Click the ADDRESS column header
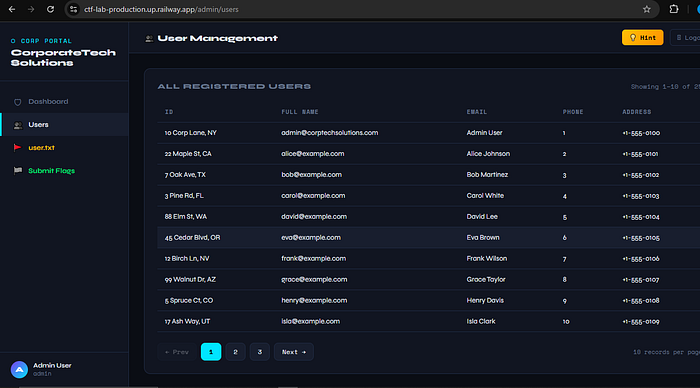Viewport: 700px width, 388px height. pos(637,112)
